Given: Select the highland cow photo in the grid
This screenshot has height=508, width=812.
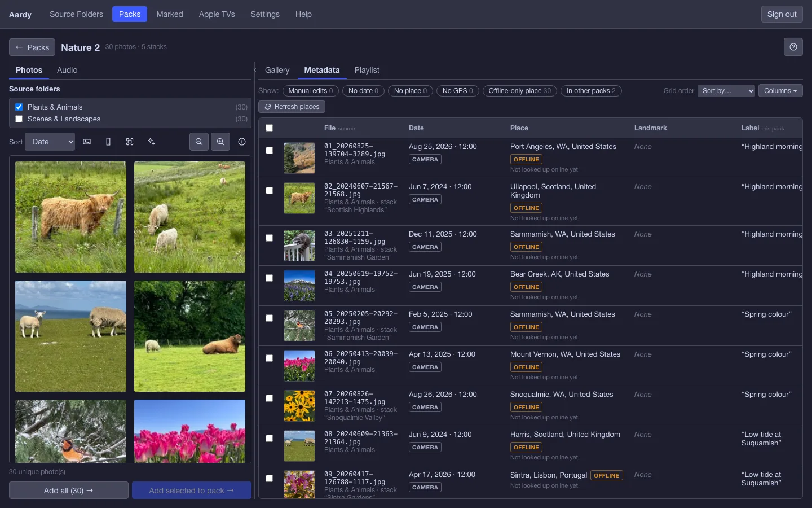Looking at the screenshot, I should pos(70,217).
